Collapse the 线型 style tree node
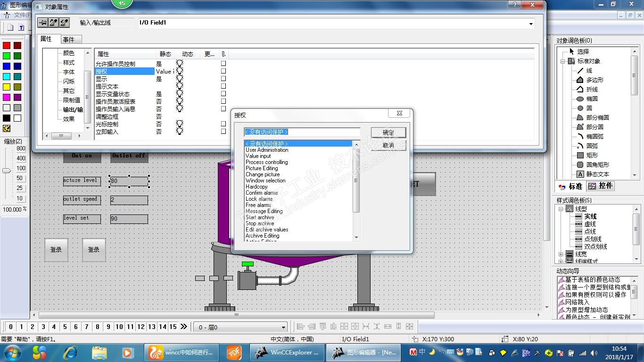The image size is (644, 362). point(561,209)
